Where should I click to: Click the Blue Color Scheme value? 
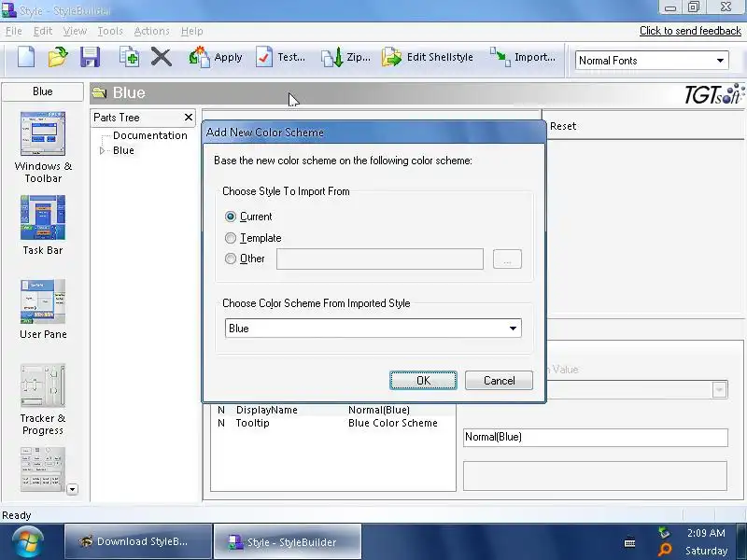392,423
